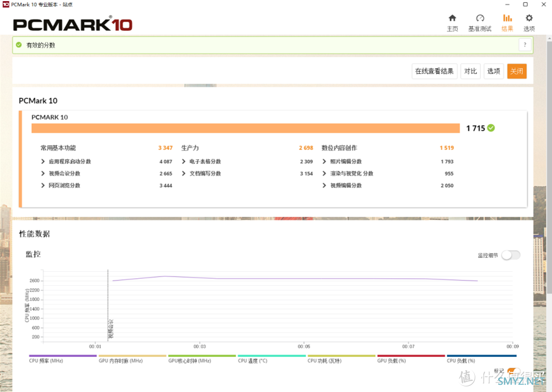Click the score value 3 154
The width and height of the screenshot is (552, 392).
point(306,174)
